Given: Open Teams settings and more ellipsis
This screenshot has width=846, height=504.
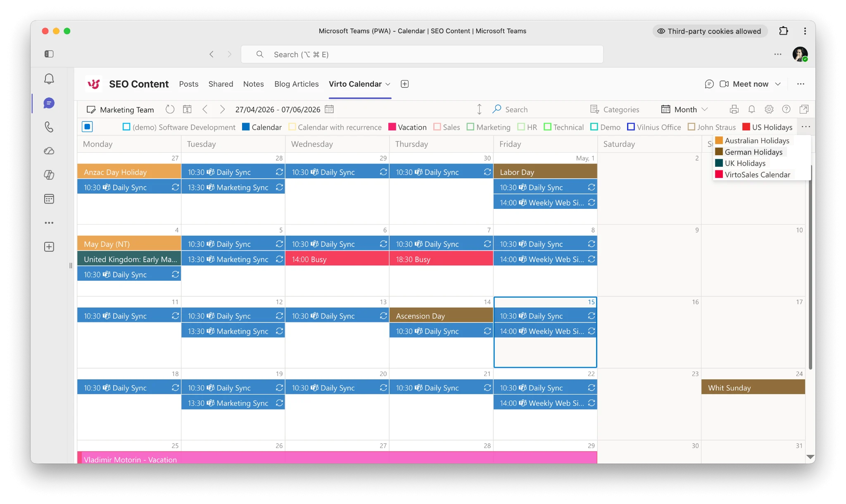Looking at the screenshot, I should click(778, 54).
